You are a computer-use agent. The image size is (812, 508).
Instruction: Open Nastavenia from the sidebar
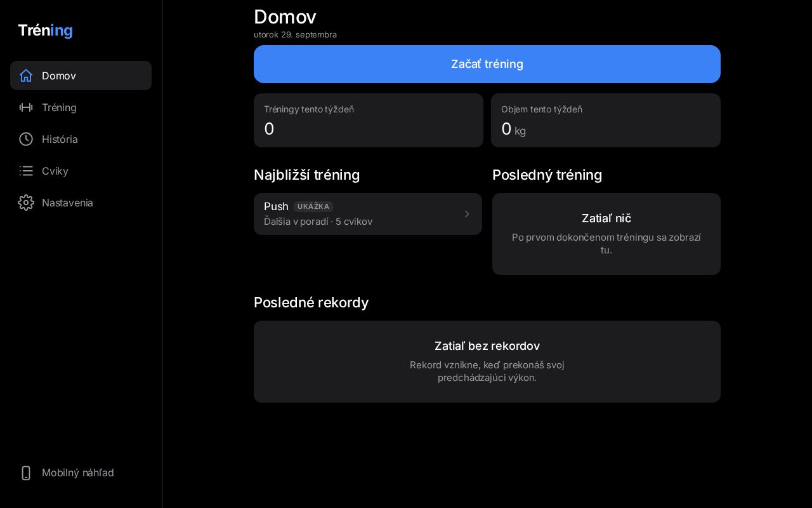click(81, 203)
